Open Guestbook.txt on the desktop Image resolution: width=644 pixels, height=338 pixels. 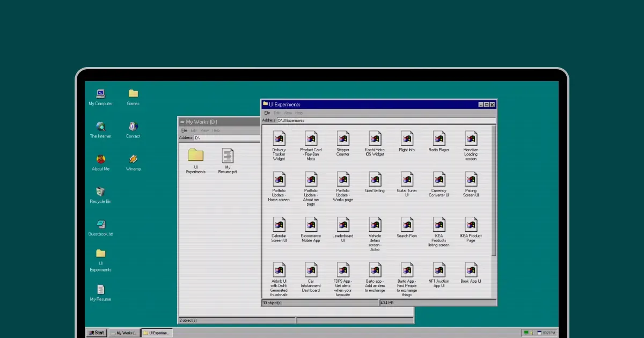[x=101, y=228]
